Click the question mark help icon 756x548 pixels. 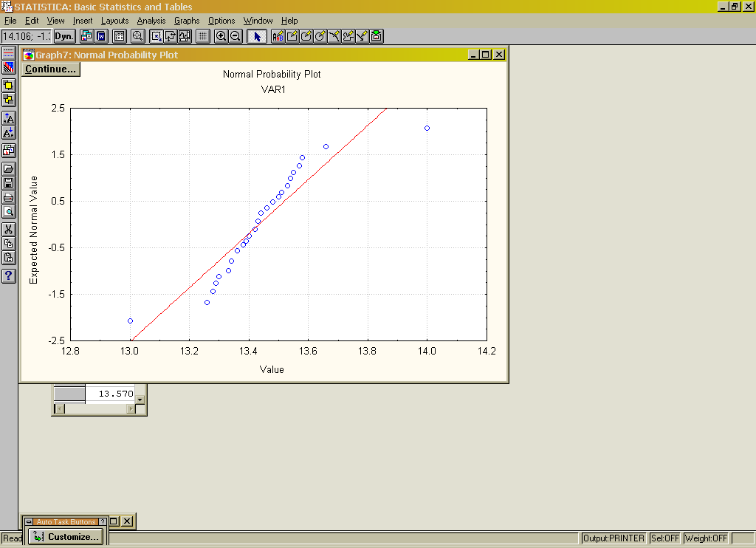[9, 276]
